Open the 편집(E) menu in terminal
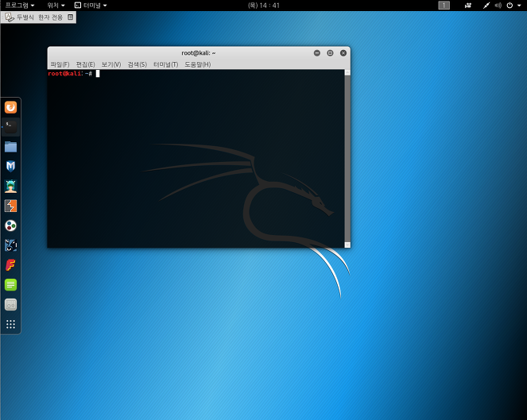Screen dimensions: 527x420 coord(85,64)
